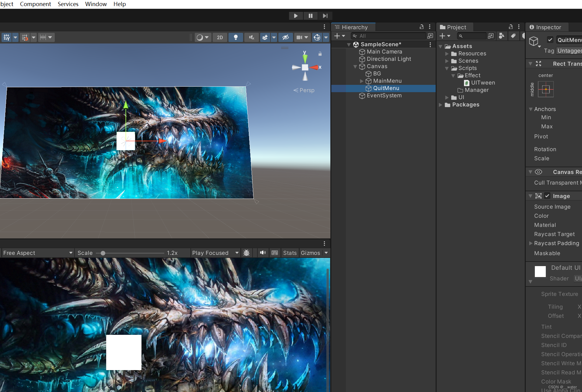Viewport: 582px width, 392px height.
Task: Click the Hierarchy create plus button
Action: coord(340,36)
